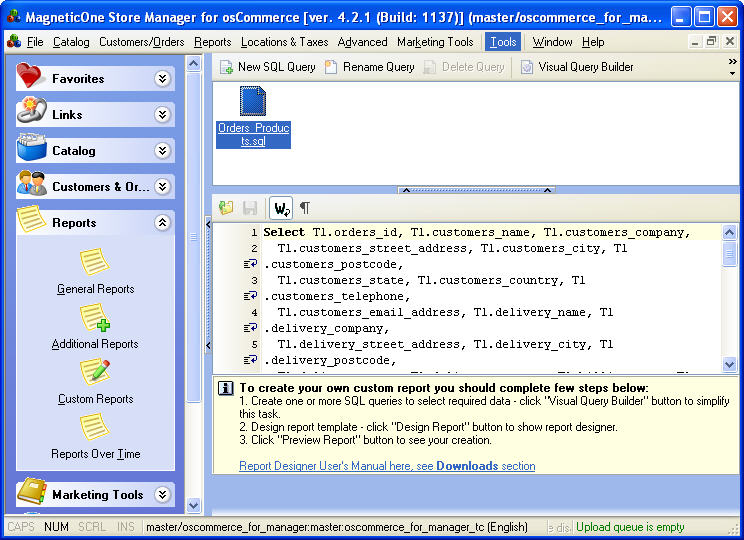
Task: Open the Visual Query Builder
Action: click(577, 67)
